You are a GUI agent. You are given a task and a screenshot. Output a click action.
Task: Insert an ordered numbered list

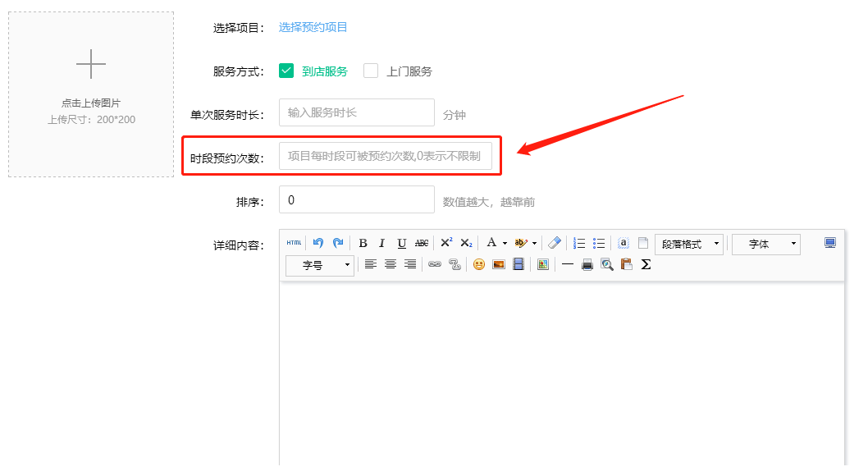tap(579, 243)
